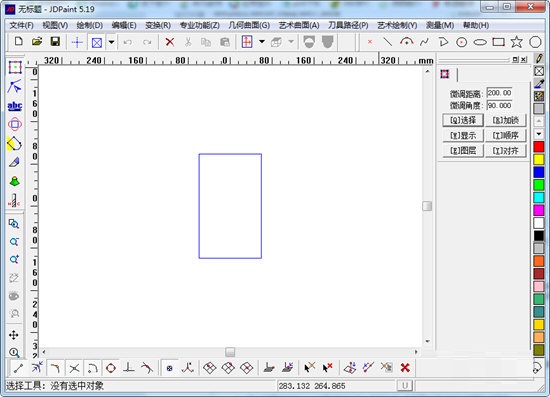550x397 pixels.
Task: Click the 微调角度 input field
Action: [x=499, y=106]
